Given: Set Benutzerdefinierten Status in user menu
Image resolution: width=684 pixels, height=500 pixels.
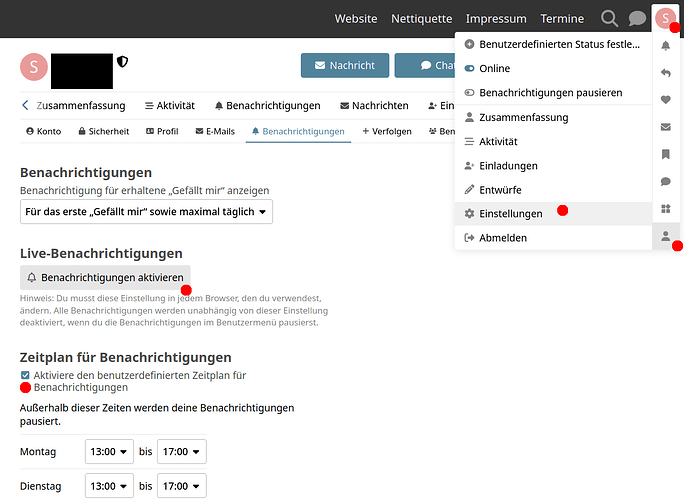Looking at the screenshot, I should (554, 44).
